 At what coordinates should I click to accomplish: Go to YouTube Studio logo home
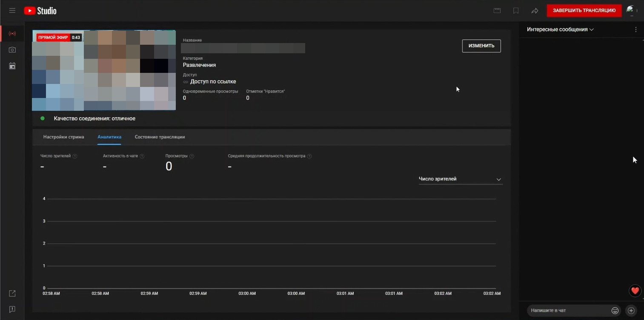tap(40, 11)
